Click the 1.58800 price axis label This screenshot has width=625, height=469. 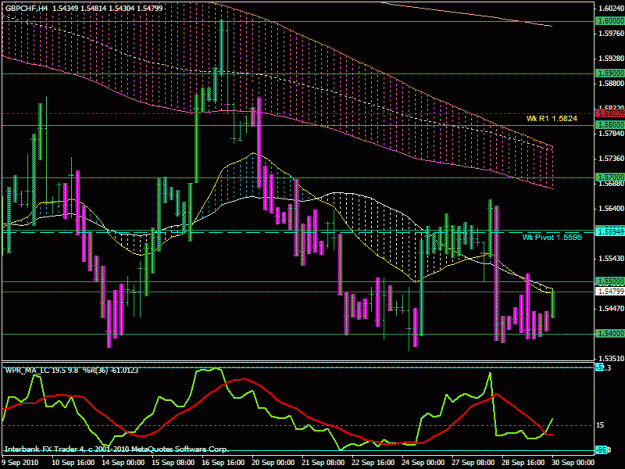611,83
